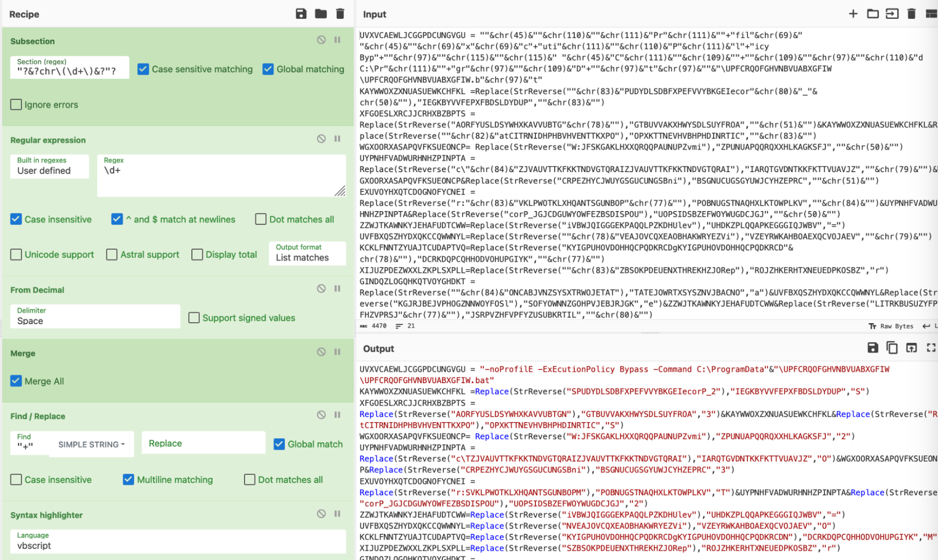938x560 pixels.
Task: Maximise the output pane
Action: pos(931,348)
